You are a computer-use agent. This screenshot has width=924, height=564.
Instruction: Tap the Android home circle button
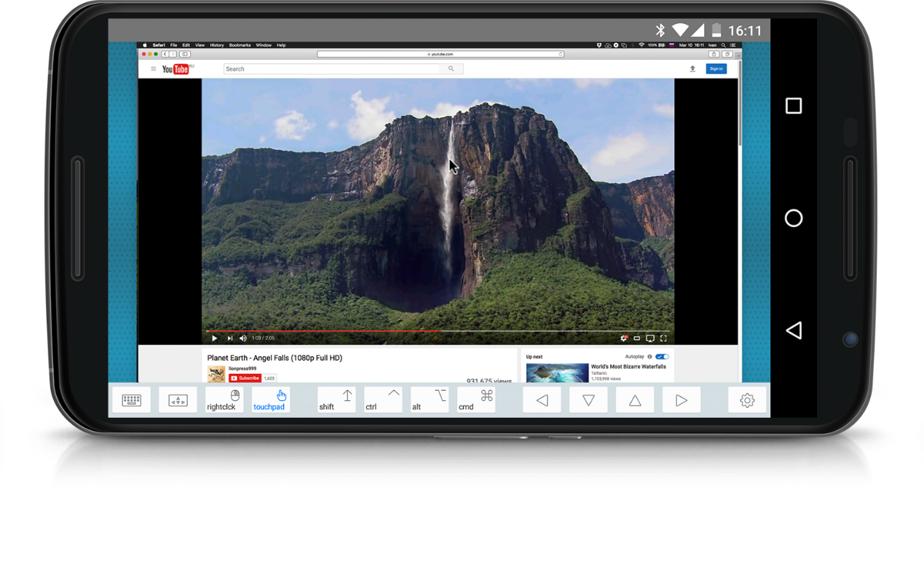[794, 218]
